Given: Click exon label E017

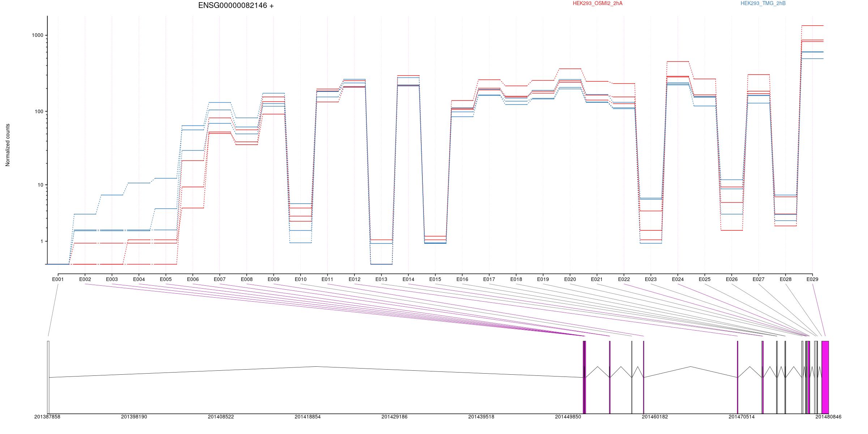Looking at the screenshot, I should coord(489,279).
